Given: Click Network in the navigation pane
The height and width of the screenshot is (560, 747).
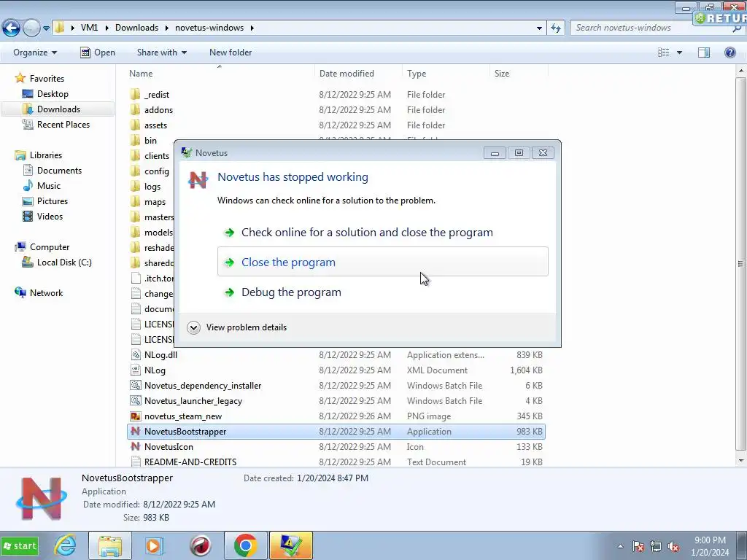Looking at the screenshot, I should coord(46,293).
